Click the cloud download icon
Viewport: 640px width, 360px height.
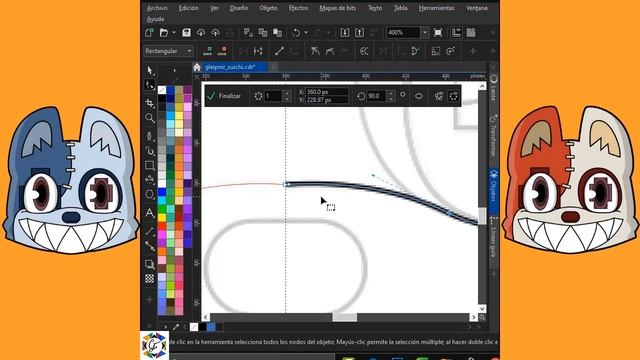click(x=201, y=33)
